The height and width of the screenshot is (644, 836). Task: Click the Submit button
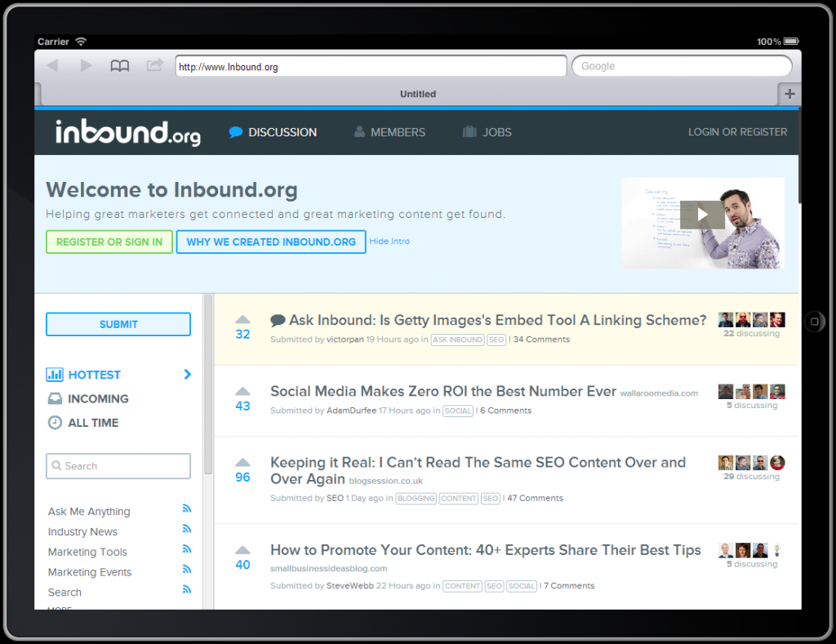tap(118, 324)
